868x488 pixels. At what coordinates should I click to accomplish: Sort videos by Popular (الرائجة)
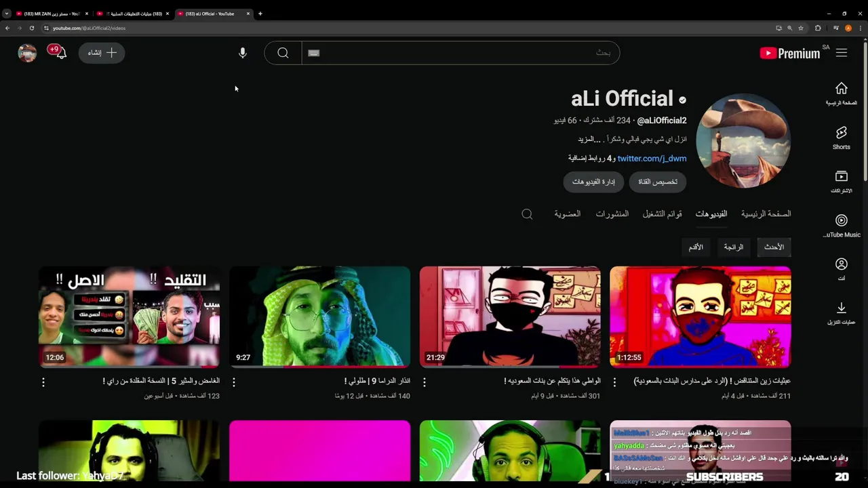click(x=733, y=247)
